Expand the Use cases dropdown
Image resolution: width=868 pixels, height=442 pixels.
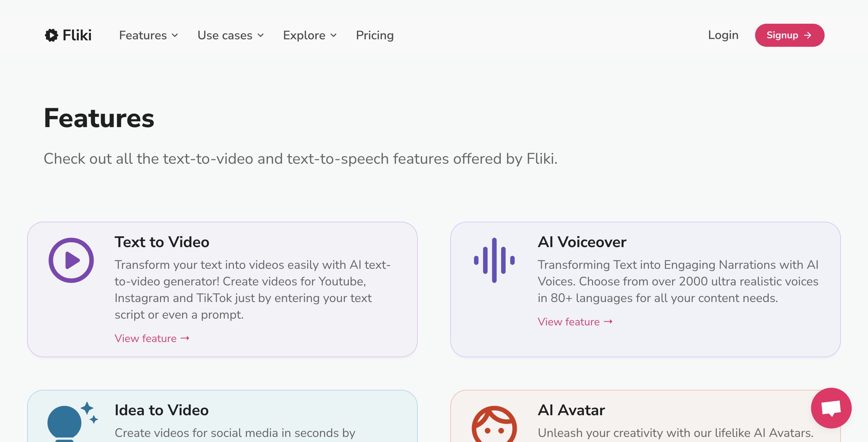tap(231, 35)
